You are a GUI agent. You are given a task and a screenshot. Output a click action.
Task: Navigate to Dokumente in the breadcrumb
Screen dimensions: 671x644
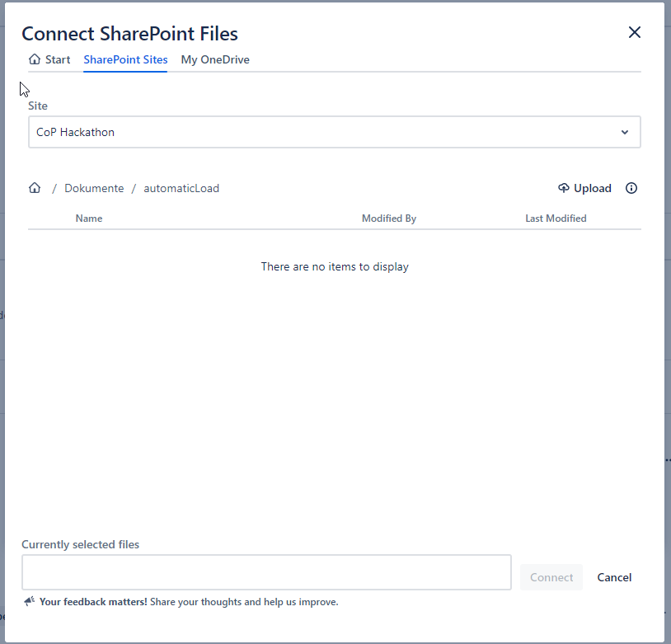(94, 188)
